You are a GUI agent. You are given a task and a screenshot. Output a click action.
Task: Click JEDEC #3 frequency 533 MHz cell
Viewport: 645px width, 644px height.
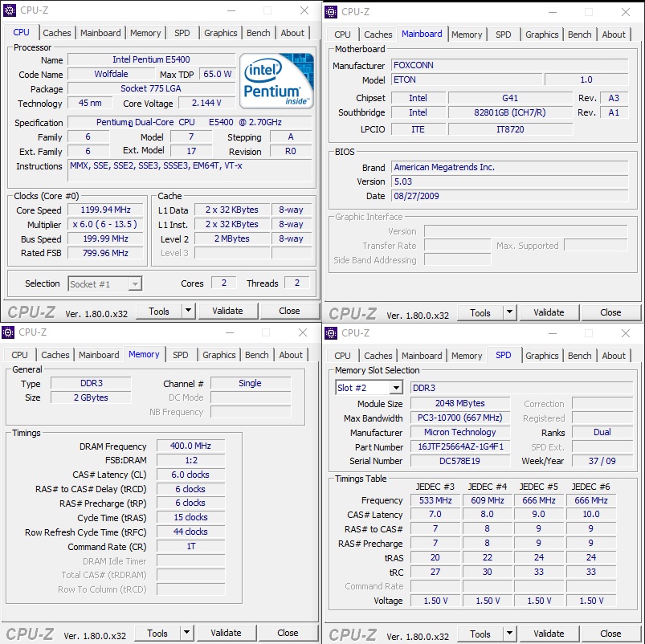[435, 500]
